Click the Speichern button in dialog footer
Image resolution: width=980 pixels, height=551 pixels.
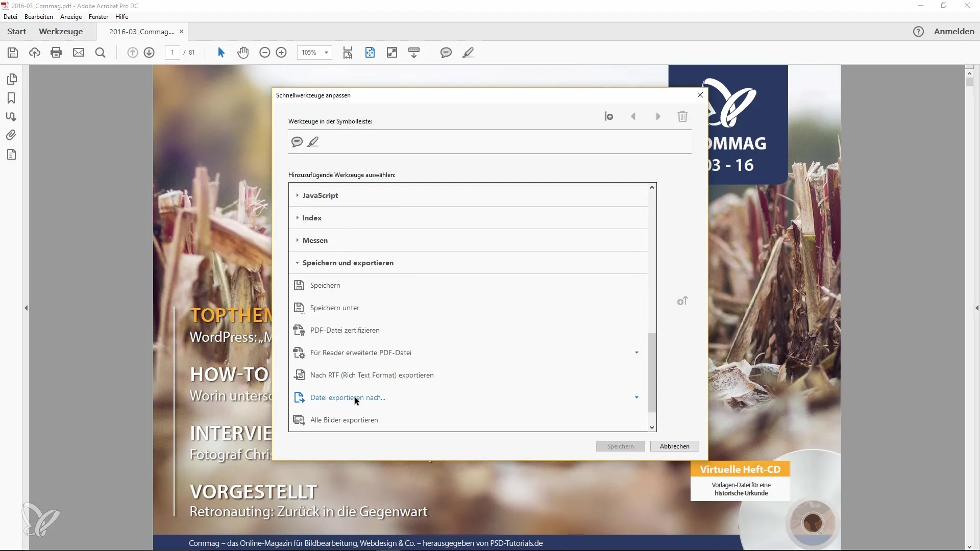pyautogui.click(x=620, y=446)
